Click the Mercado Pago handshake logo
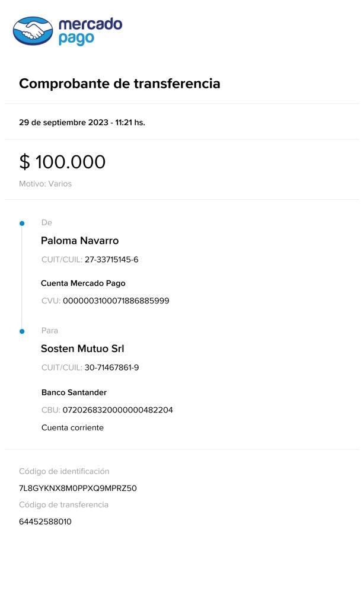Screen dimensions: 364x607 pos(33,31)
